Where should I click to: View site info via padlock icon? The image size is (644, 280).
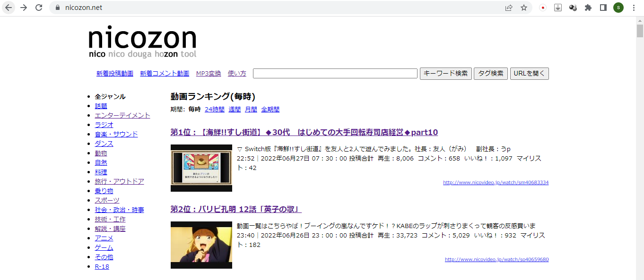[58, 8]
